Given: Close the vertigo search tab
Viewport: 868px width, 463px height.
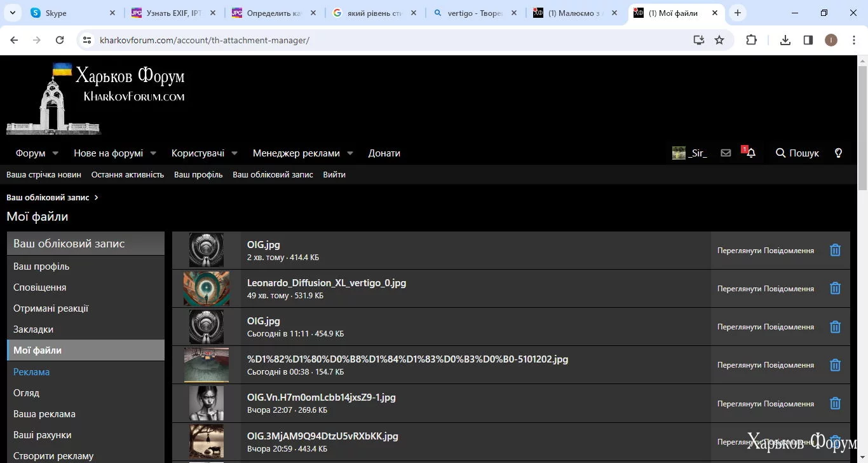Looking at the screenshot, I should point(515,13).
